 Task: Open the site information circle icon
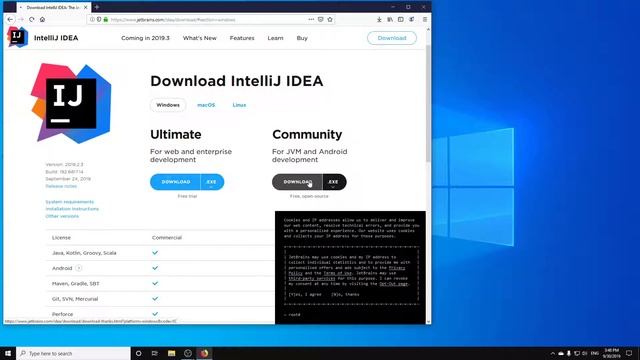92,19
